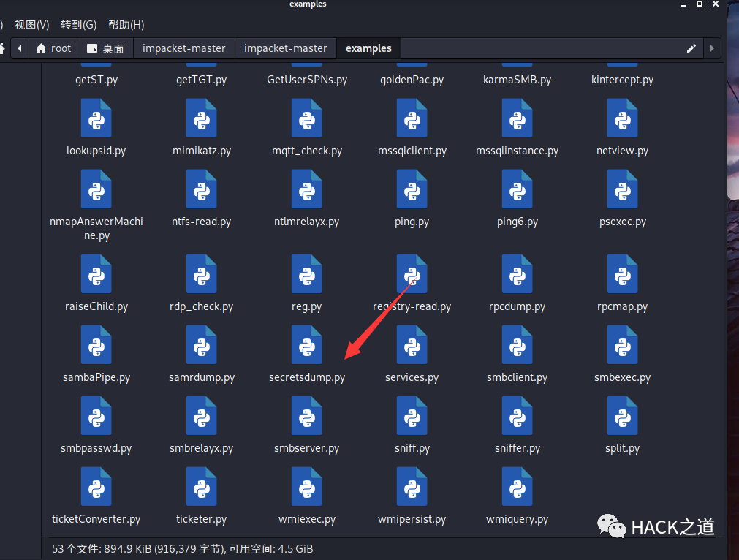The width and height of the screenshot is (739, 560).
Task: Click the kintercept.py file name
Action: (622, 80)
